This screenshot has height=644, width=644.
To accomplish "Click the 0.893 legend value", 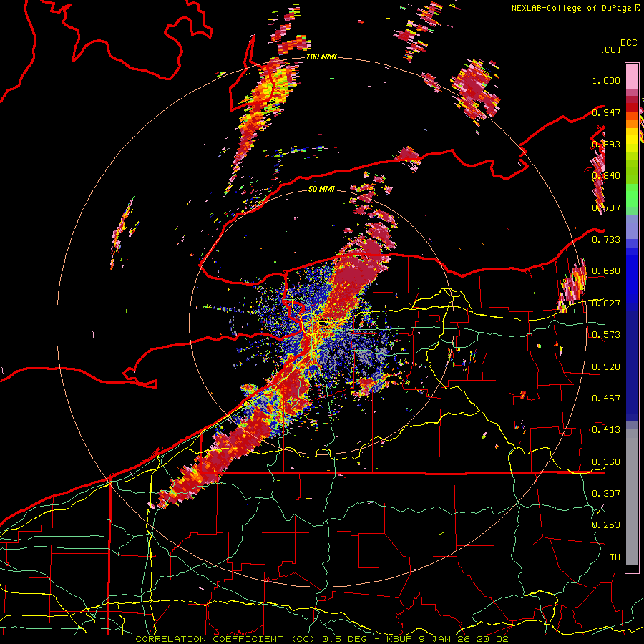I will tap(606, 144).
